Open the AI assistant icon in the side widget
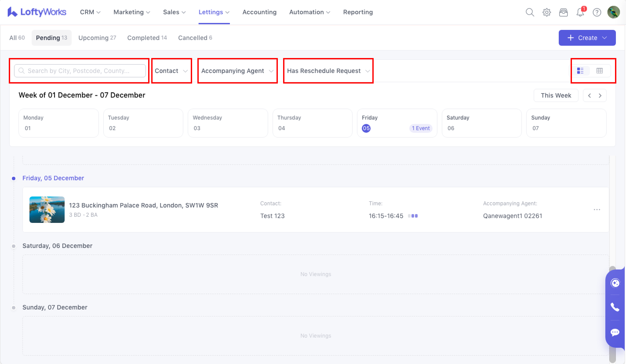The image size is (626, 364). 615,283
